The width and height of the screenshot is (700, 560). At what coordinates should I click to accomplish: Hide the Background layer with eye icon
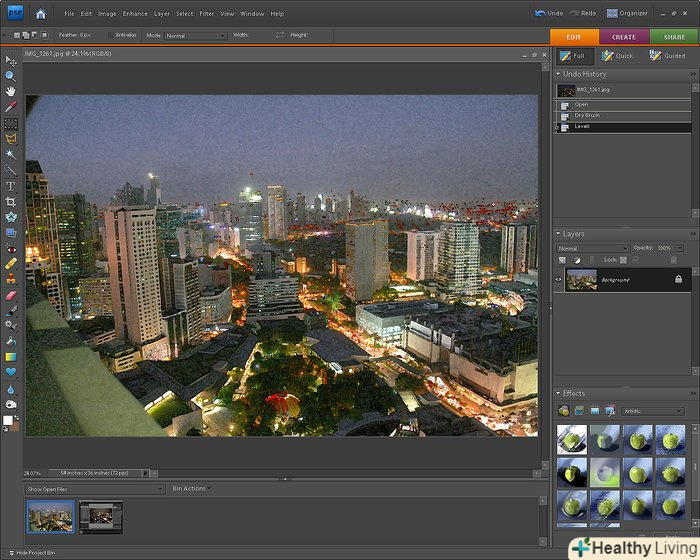[x=559, y=280]
